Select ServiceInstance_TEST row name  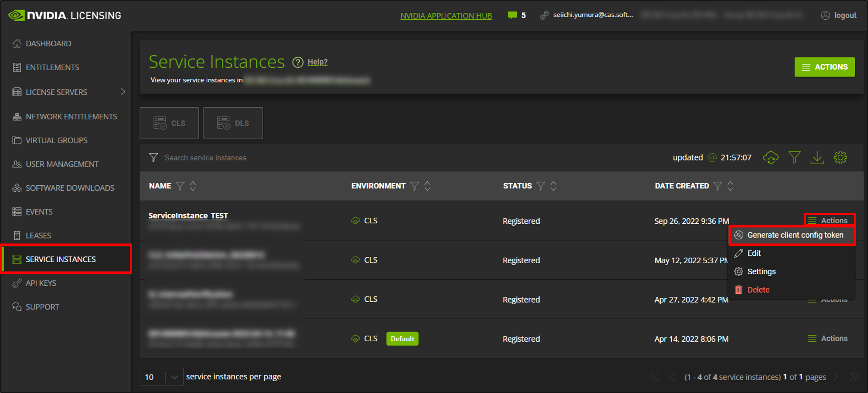click(188, 216)
